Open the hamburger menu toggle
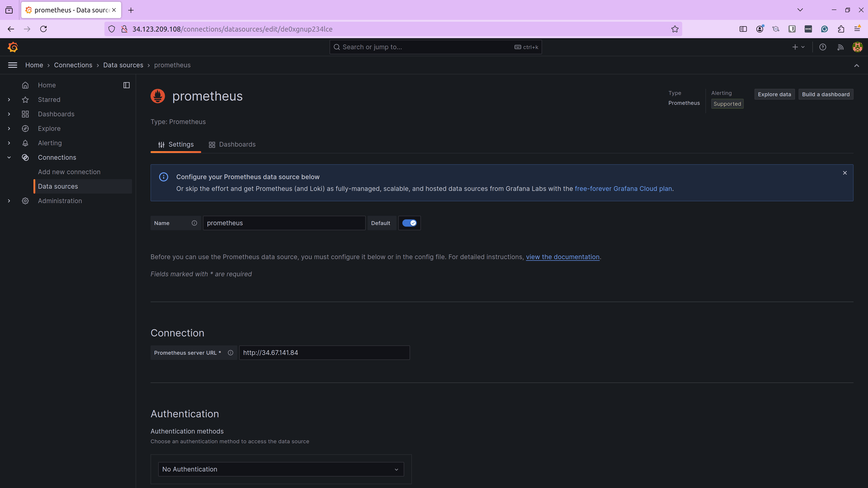The height and width of the screenshot is (488, 868). 12,65
